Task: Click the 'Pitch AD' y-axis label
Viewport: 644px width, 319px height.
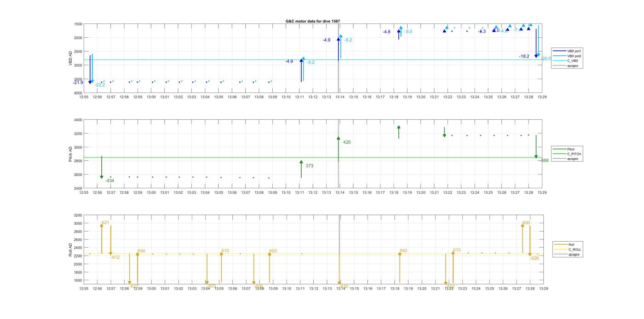Action: (x=71, y=154)
